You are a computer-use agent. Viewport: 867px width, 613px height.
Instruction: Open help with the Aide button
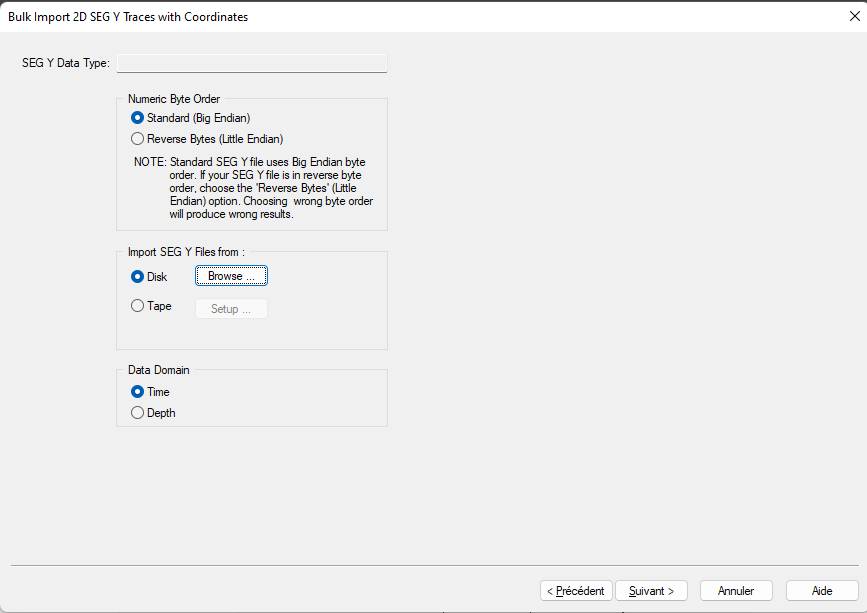coord(822,591)
